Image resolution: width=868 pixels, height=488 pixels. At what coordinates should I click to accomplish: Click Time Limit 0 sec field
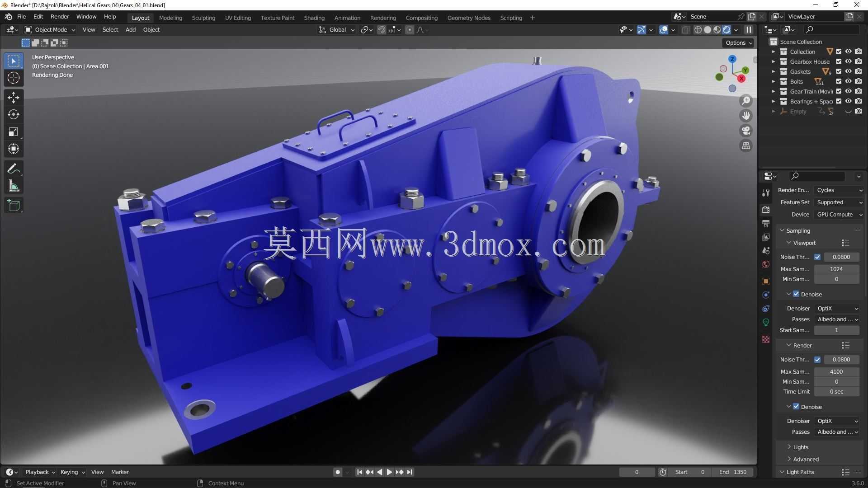point(836,392)
